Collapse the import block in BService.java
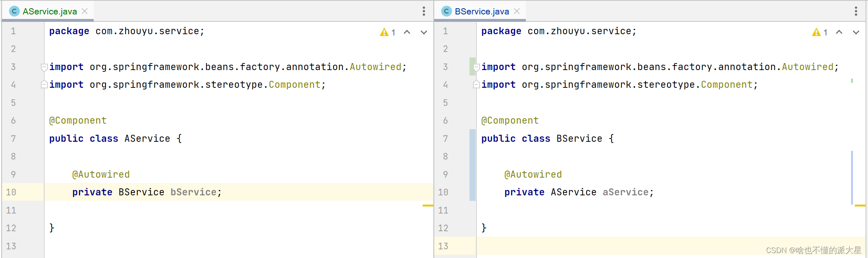This screenshot has width=868, height=258. [476, 67]
